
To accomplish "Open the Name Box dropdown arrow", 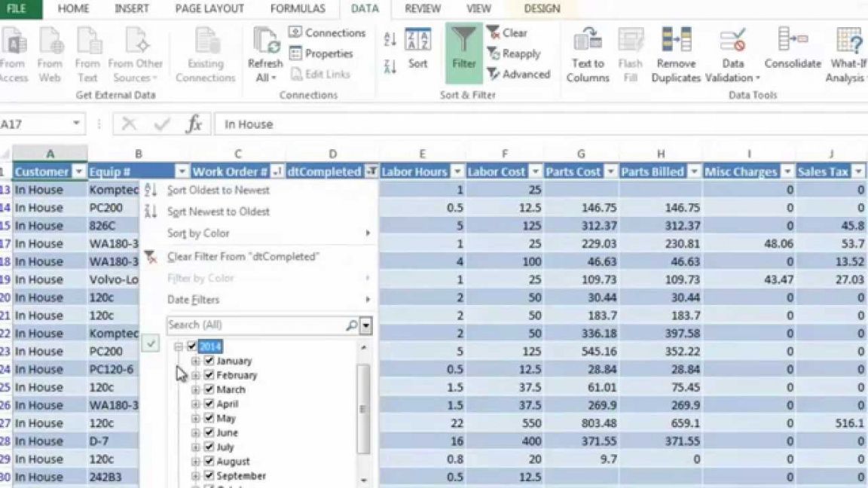I will point(76,124).
